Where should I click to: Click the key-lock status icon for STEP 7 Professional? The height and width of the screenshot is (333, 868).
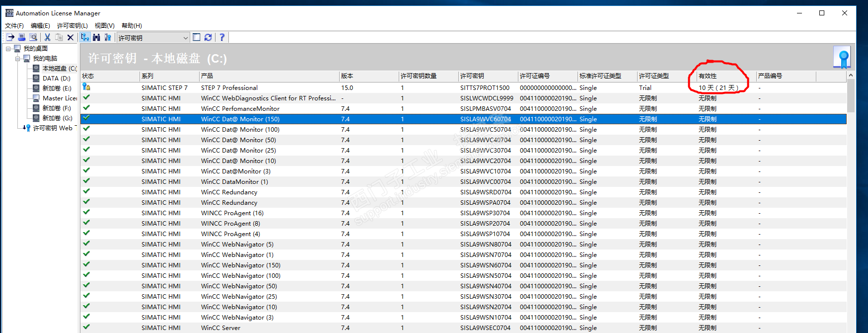pos(86,87)
